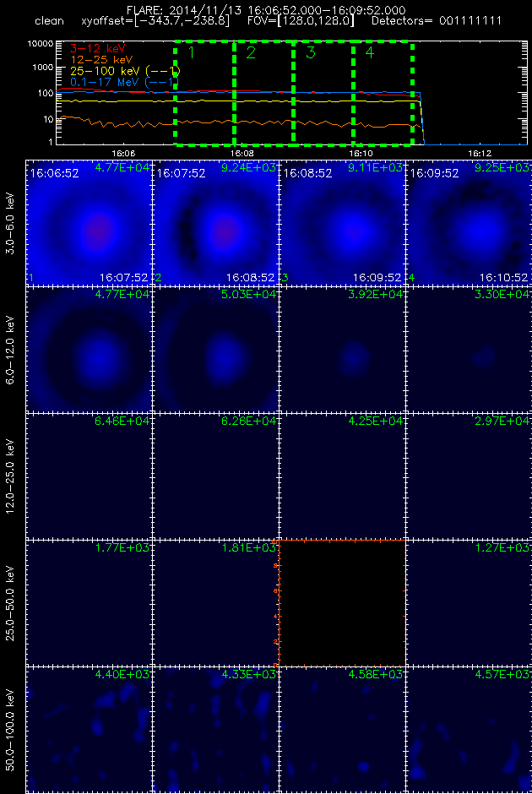Click the 16:10:52 end time label
Screen dimensions: 532x794
tap(503, 278)
